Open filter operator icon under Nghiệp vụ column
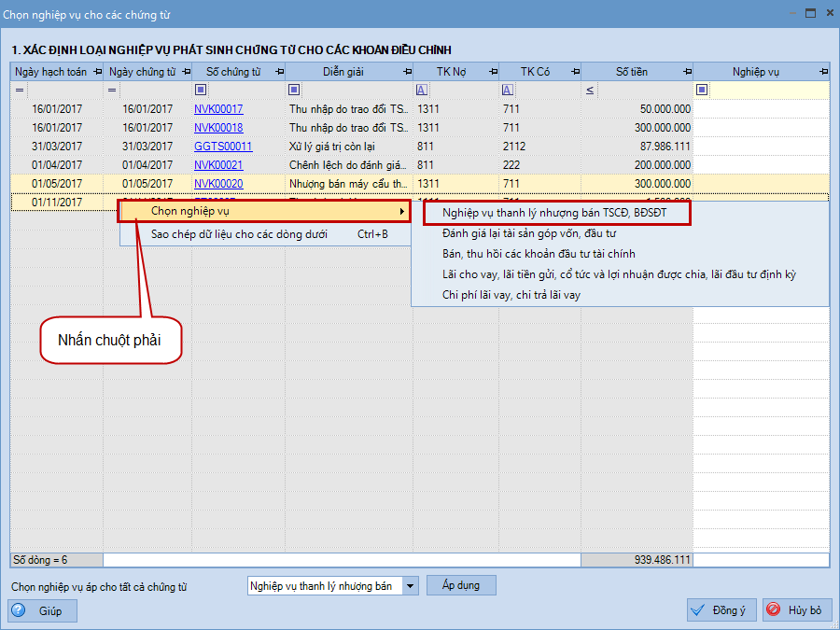840x630 pixels. (x=702, y=90)
